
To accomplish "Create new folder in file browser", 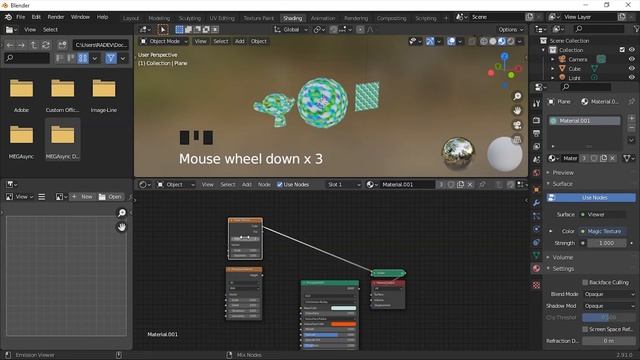I will click(62, 45).
